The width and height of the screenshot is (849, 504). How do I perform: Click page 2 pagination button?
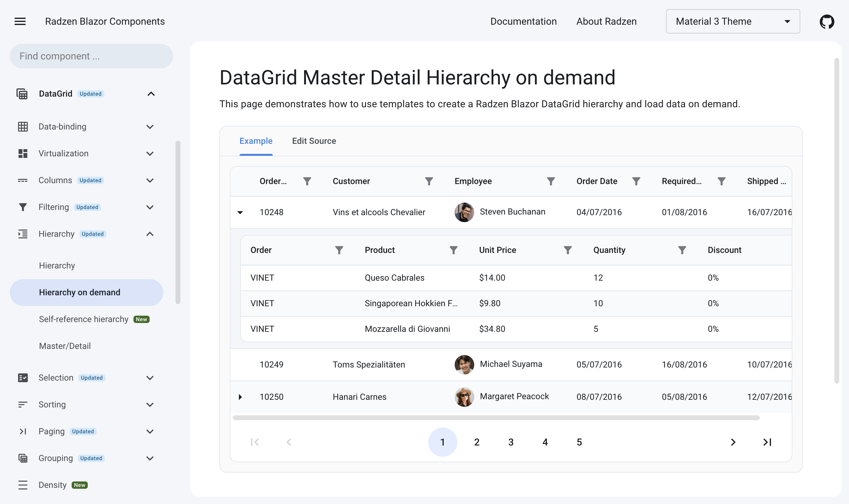tap(476, 442)
